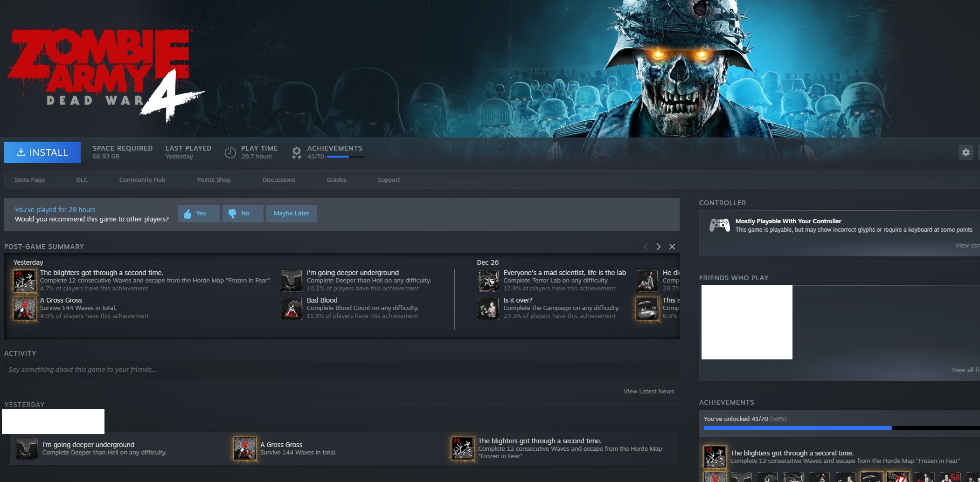980x482 pixels.
Task: Select Maybe Later for the review prompt
Action: (291, 213)
